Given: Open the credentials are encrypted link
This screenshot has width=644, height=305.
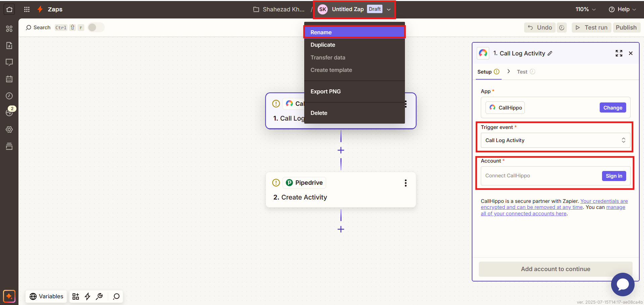Looking at the screenshot, I should click(554, 204).
